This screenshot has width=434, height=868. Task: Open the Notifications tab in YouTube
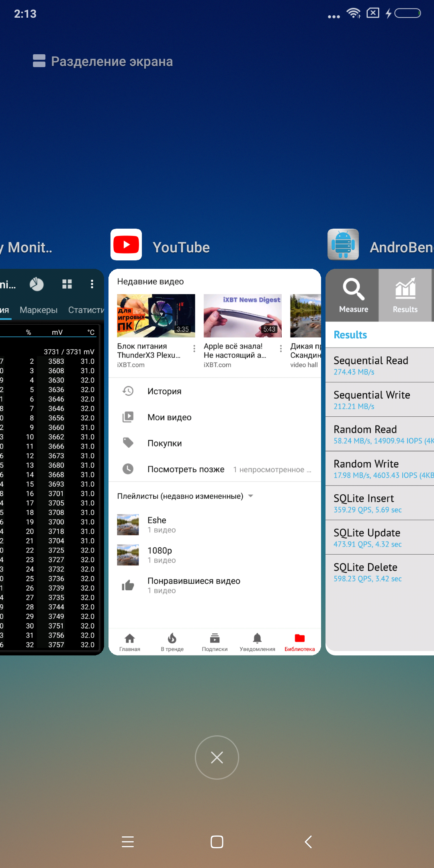click(257, 642)
